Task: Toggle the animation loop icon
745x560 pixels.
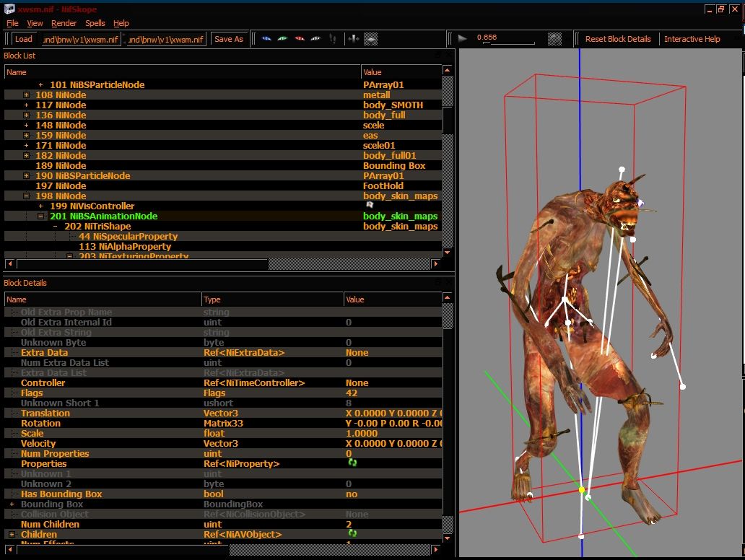Action: point(554,38)
